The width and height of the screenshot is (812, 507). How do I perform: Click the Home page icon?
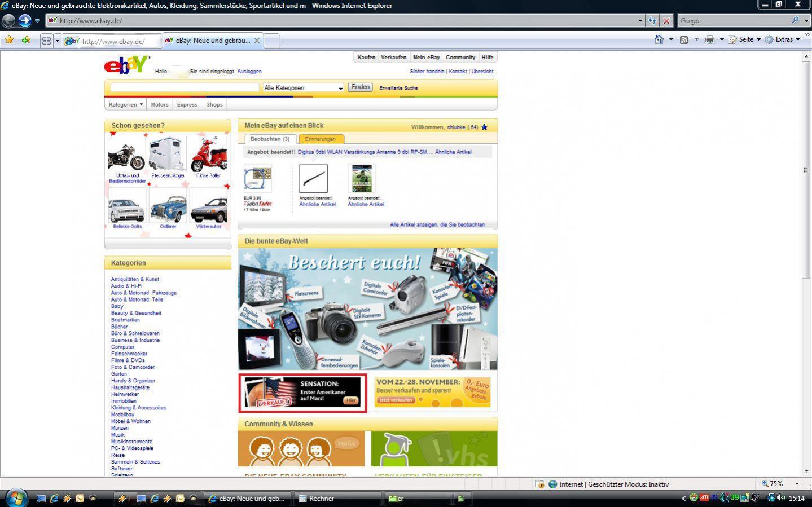click(x=659, y=39)
